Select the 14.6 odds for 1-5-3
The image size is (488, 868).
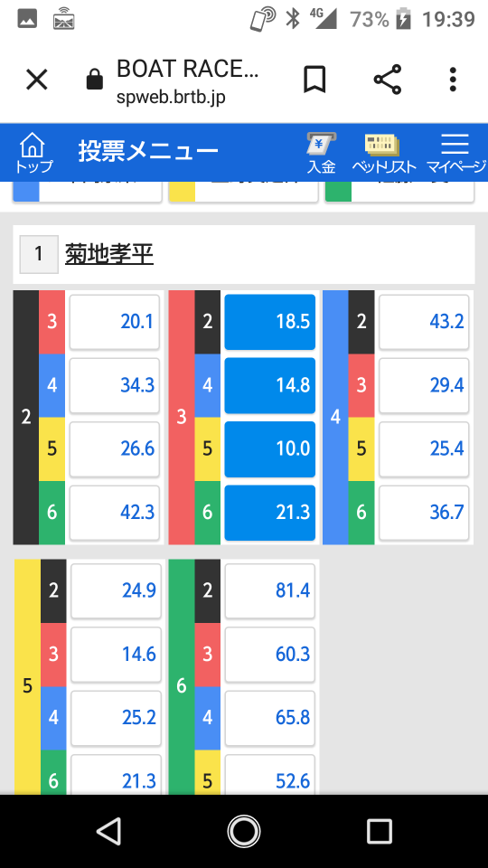(117, 655)
